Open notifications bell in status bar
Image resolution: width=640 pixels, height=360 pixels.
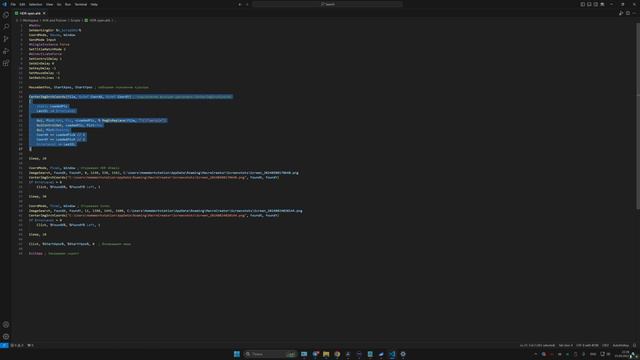pyautogui.click(x=635, y=345)
